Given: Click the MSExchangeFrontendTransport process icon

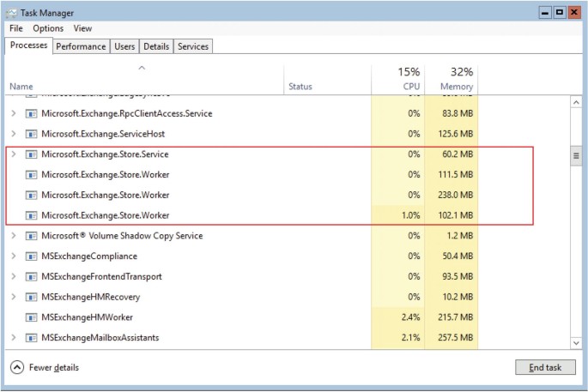Looking at the screenshot, I should coord(31,276).
